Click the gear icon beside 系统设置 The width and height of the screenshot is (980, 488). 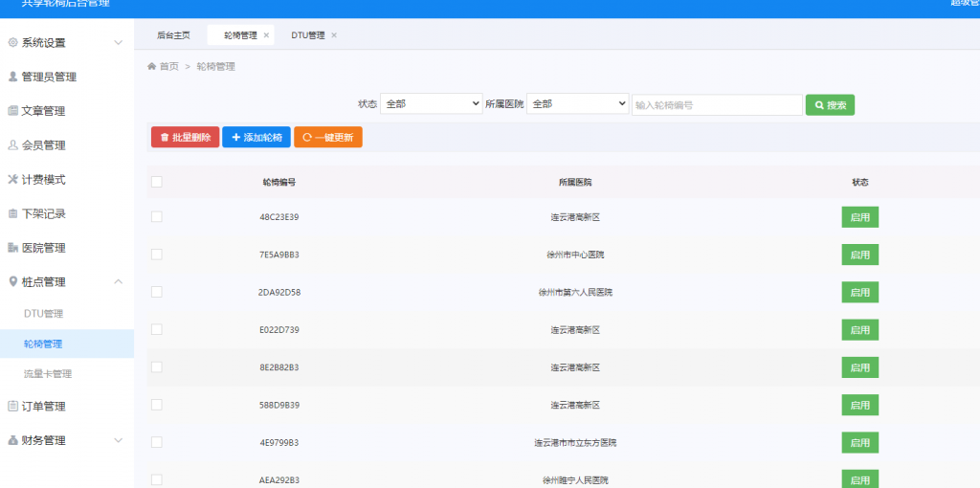(x=12, y=42)
